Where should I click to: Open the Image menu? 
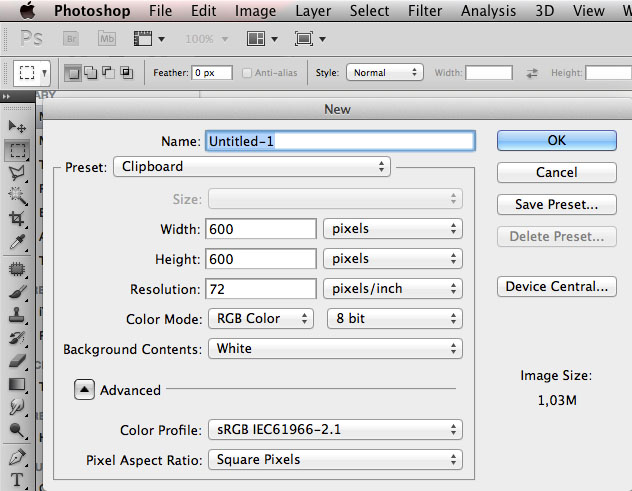pyautogui.click(x=255, y=11)
